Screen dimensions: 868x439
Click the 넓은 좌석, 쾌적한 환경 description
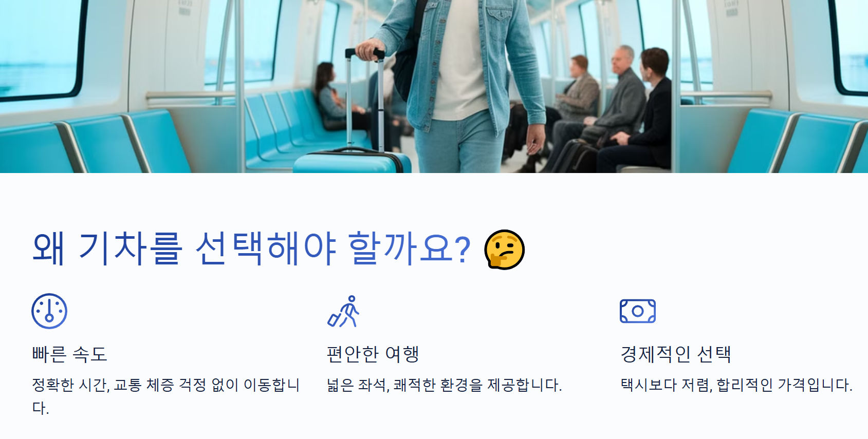tap(445, 385)
